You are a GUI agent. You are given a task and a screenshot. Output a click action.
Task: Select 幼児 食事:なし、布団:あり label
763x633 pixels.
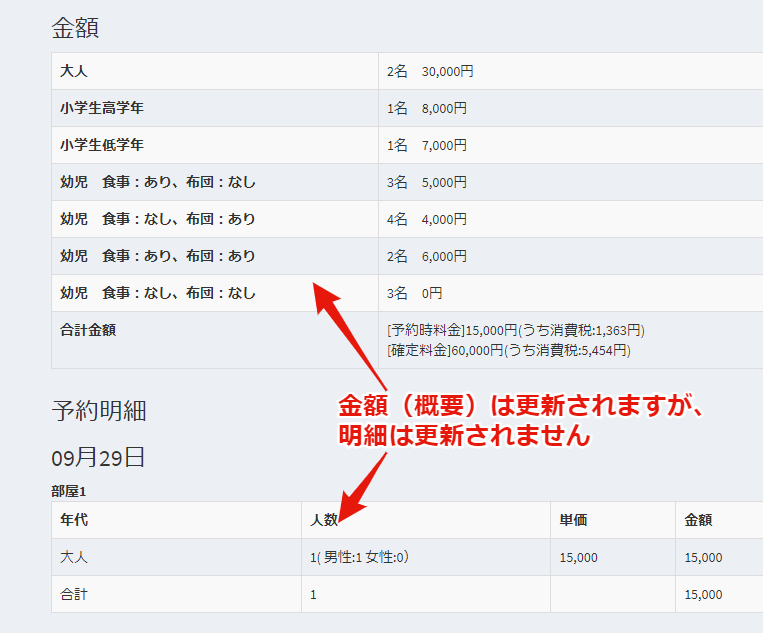coord(158,219)
